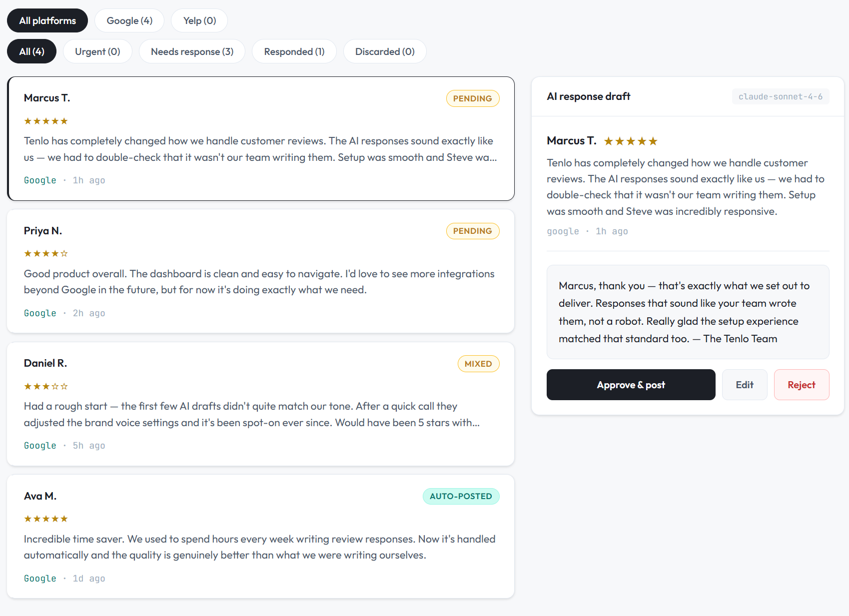This screenshot has width=849, height=616.
Task: Show Urgent (0) reviews
Action: 97,51
